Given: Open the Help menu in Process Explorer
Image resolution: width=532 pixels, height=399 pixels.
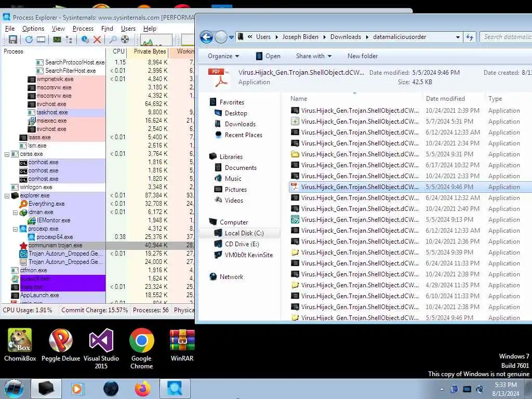Looking at the screenshot, I should click(x=150, y=29).
